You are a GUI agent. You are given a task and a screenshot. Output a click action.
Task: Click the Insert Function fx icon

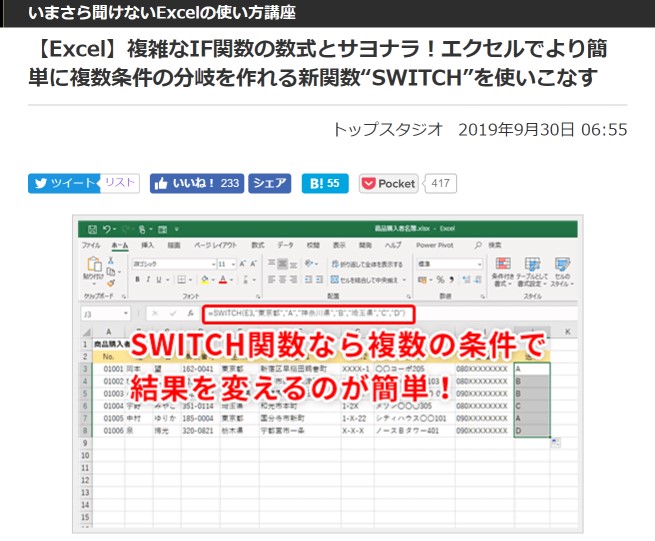coord(190,313)
